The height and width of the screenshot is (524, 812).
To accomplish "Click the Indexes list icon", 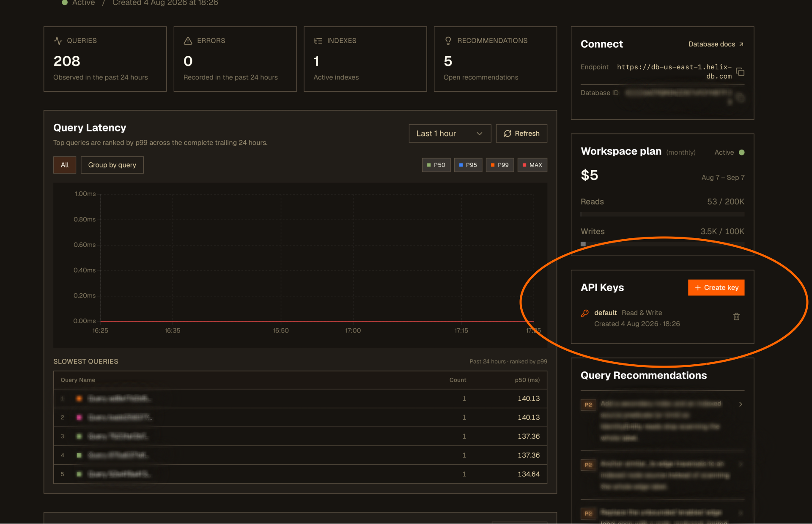I will [318, 41].
